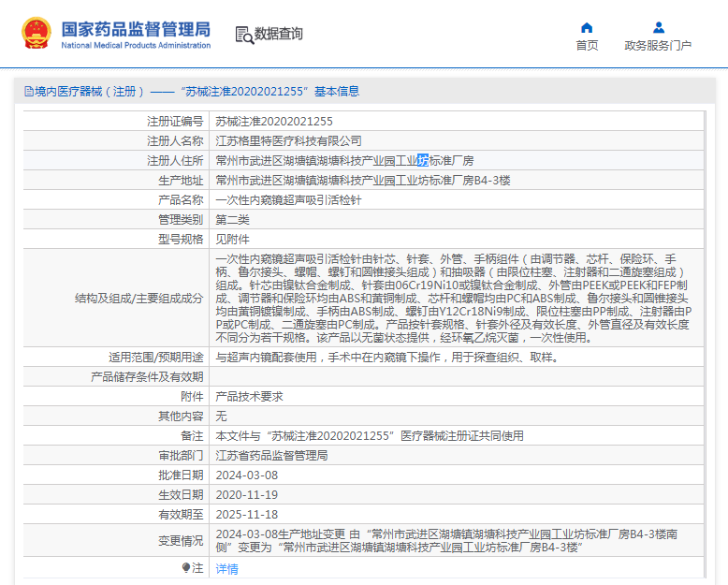Open 政务服务门户 portal link
This screenshot has height=585, width=728.
[x=658, y=46]
